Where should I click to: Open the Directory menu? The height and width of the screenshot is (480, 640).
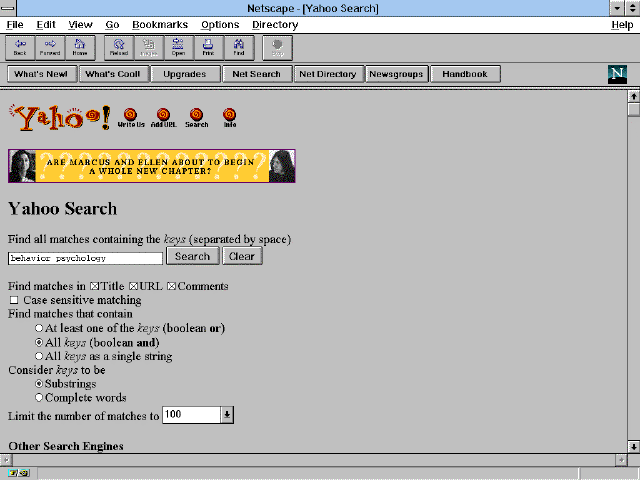pyautogui.click(x=275, y=25)
